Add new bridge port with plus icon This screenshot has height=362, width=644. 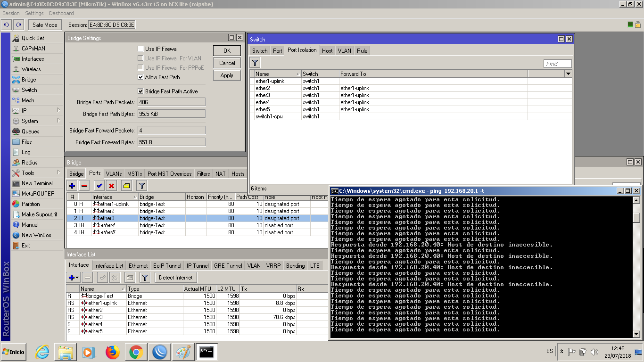pyautogui.click(x=72, y=186)
